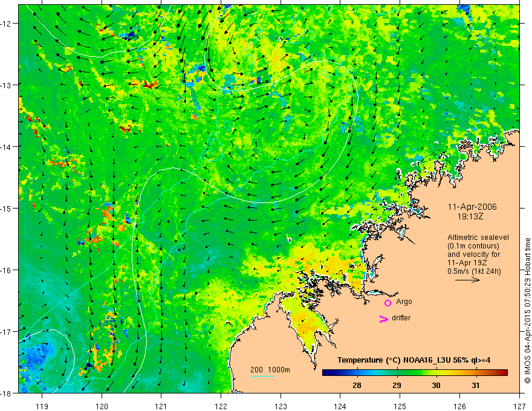Click the longitude label '120'
532x411 pixels.
(102, 406)
